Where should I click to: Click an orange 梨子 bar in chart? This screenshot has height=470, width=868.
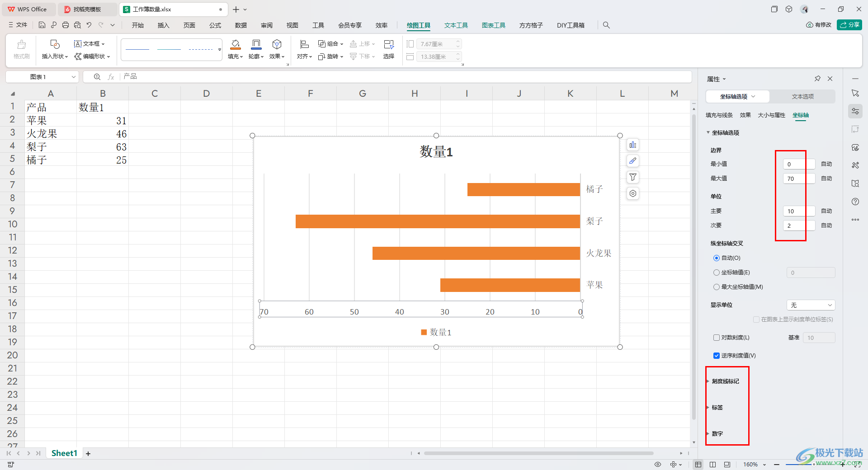438,221
